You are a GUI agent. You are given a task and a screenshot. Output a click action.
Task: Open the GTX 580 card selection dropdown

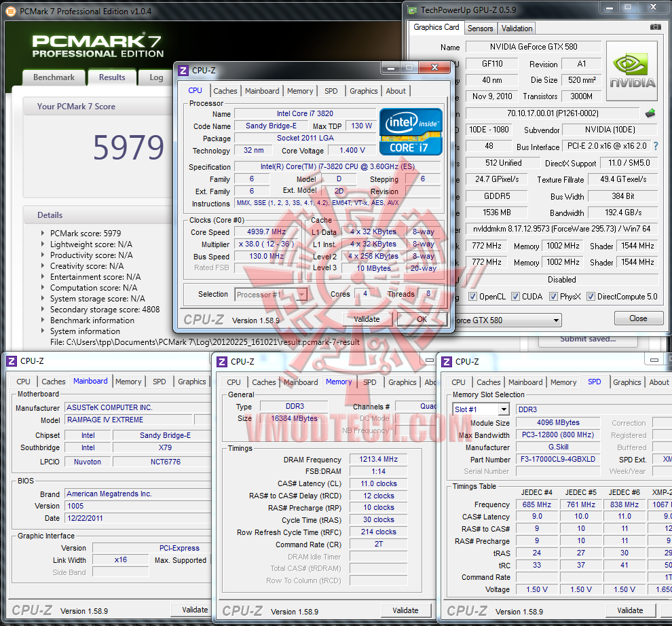[x=556, y=320]
